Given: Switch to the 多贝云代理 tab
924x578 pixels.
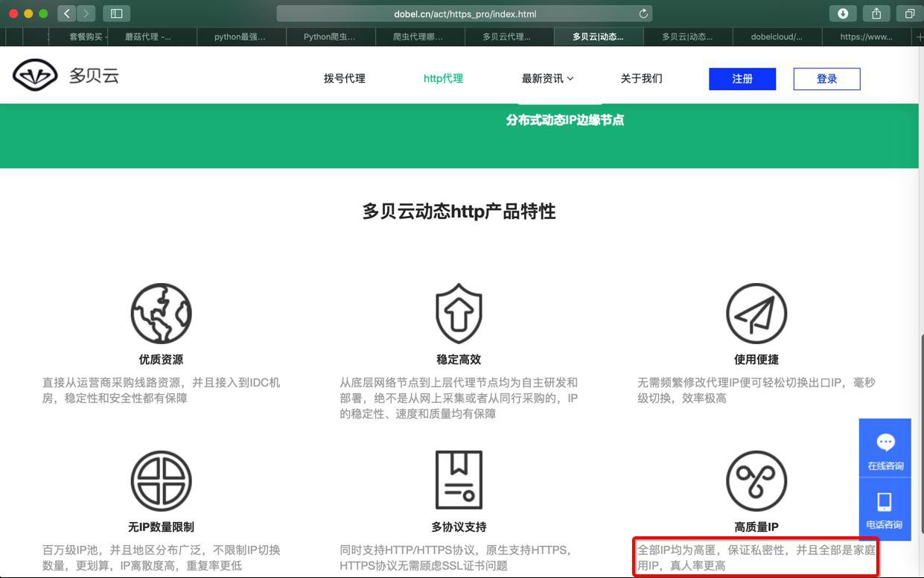Looking at the screenshot, I should (x=510, y=36).
